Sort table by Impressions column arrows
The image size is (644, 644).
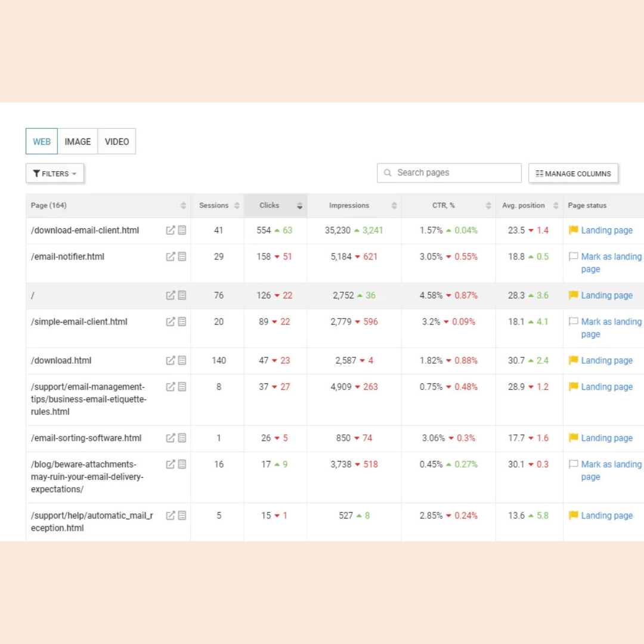pos(394,206)
